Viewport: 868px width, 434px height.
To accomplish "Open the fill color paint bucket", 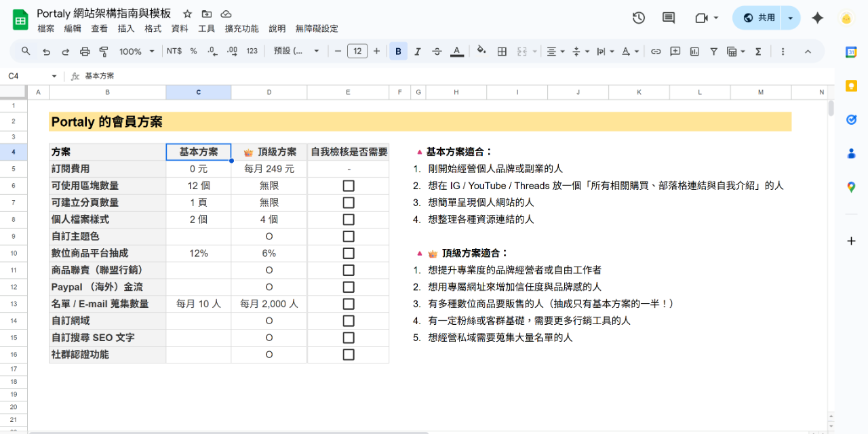I will [481, 52].
